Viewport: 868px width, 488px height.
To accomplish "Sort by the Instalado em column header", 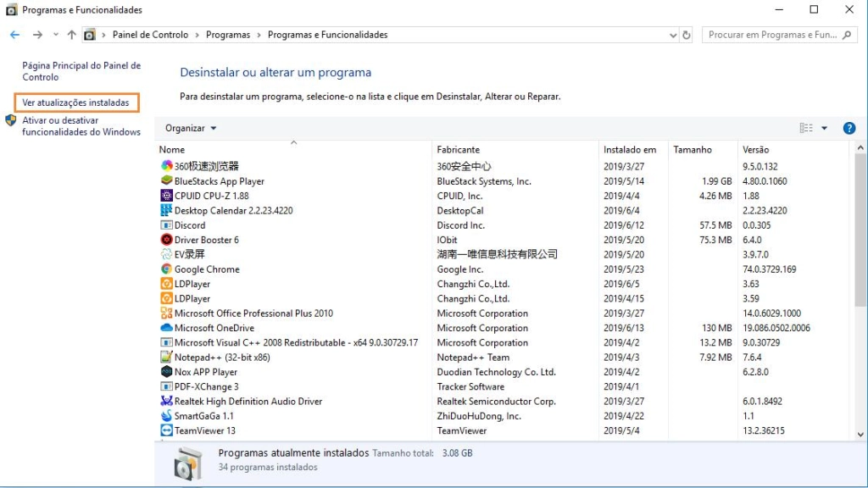I will 633,149.
